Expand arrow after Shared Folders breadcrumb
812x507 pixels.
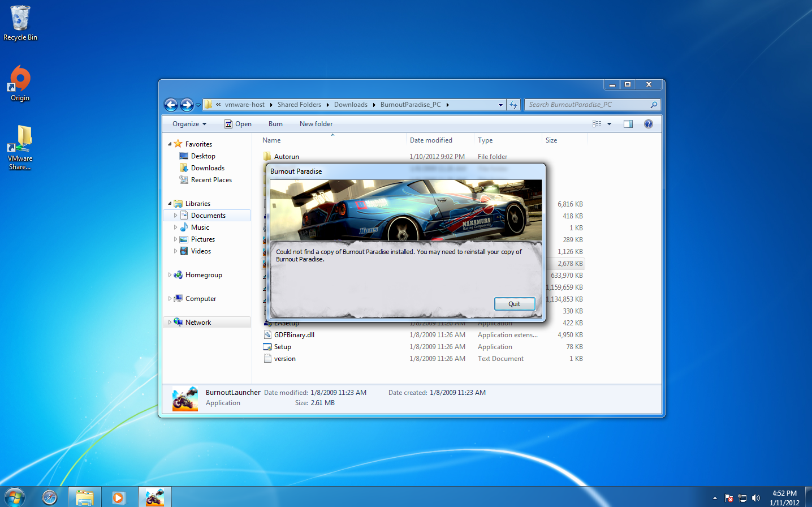pos(327,105)
